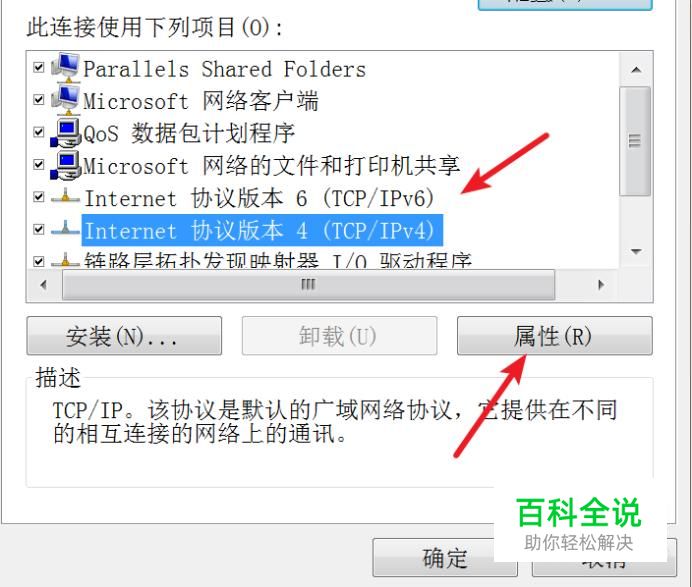Click the horizontal scroll right arrow
The image size is (692, 587).
tap(601, 285)
